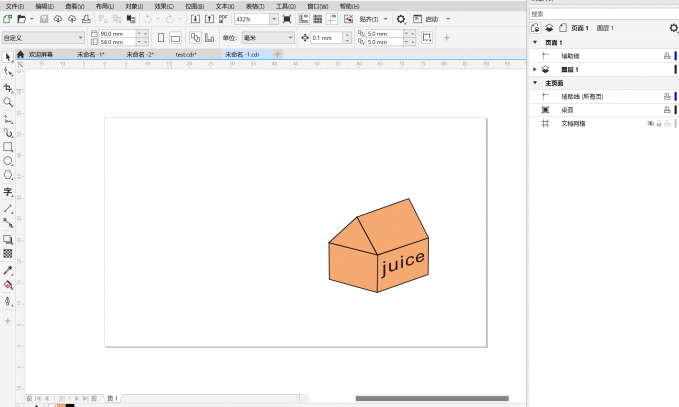Screen dimensions: 679x407
Task: Open the 位图 menu
Action: [194, 6]
